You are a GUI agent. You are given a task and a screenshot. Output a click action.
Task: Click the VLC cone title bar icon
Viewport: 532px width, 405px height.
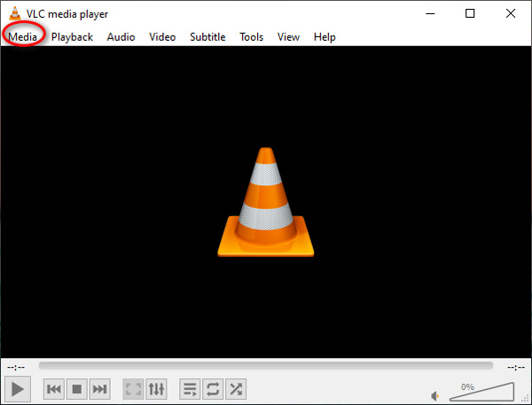click(x=14, y=13)
